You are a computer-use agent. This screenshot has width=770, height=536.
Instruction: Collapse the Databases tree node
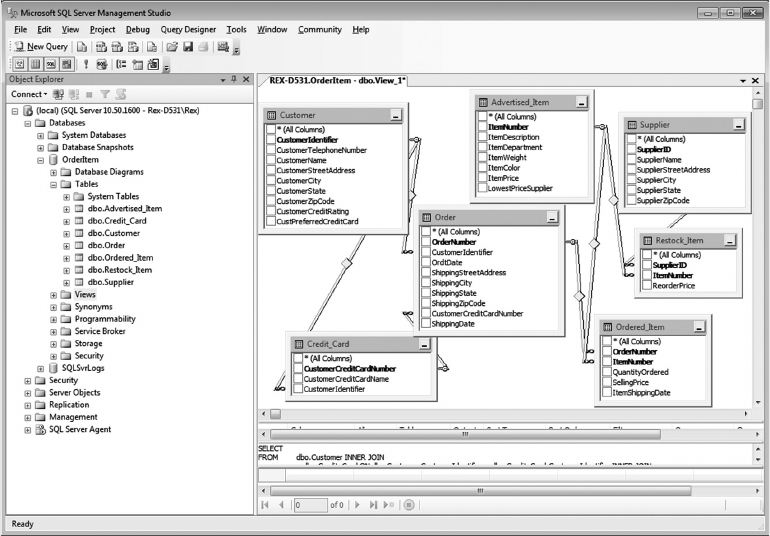(x=28, y=123)
